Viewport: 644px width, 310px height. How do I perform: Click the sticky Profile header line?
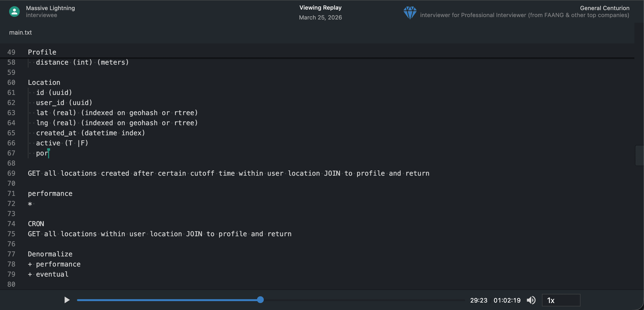42,52
